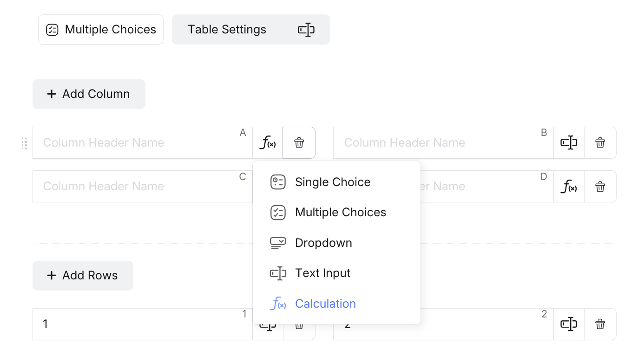Remove column D via trash icon
This screenshot has width=644, height=349.
(600, 187)
